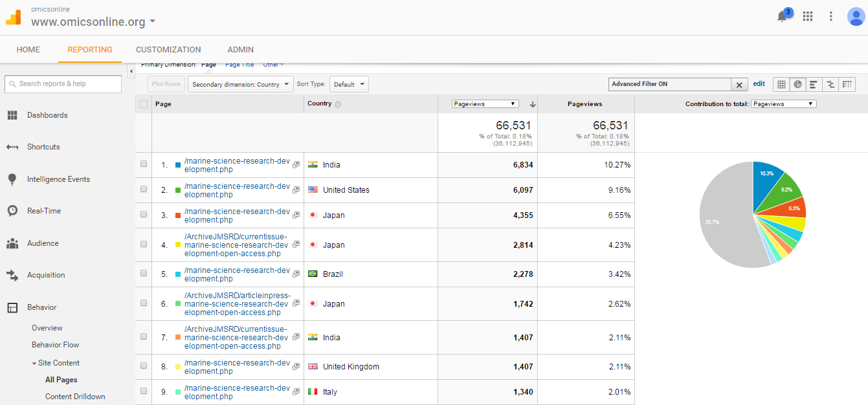Switch to performance bar view
The image size is (868, 405).
pyautogui.click(x=814, y=84)
